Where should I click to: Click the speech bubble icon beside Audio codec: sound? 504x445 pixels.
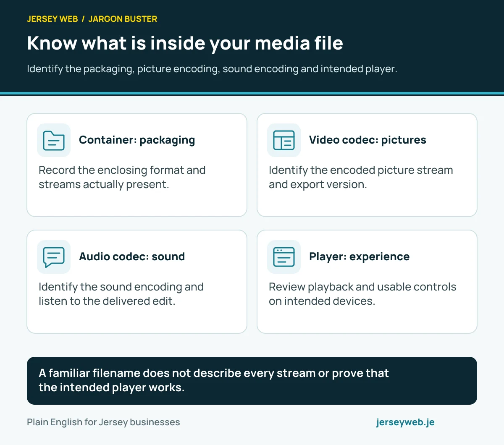pyautogui.click(x=54, y=257)
